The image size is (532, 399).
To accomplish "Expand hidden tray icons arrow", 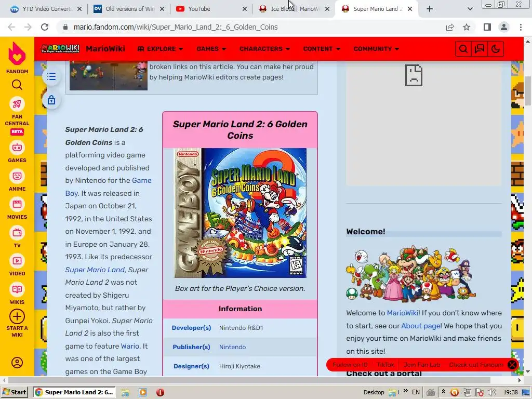I will point(443,392).
